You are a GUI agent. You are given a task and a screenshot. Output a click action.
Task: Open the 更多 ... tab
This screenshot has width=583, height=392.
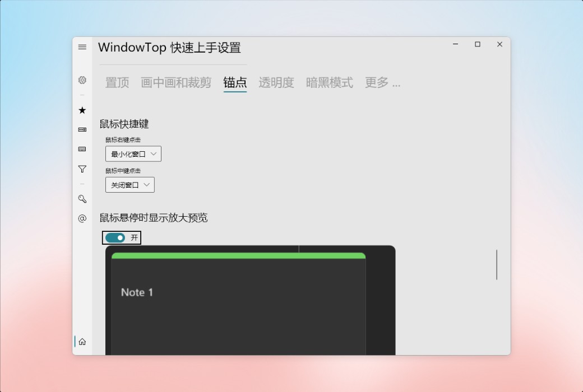[x=382, y=82]
